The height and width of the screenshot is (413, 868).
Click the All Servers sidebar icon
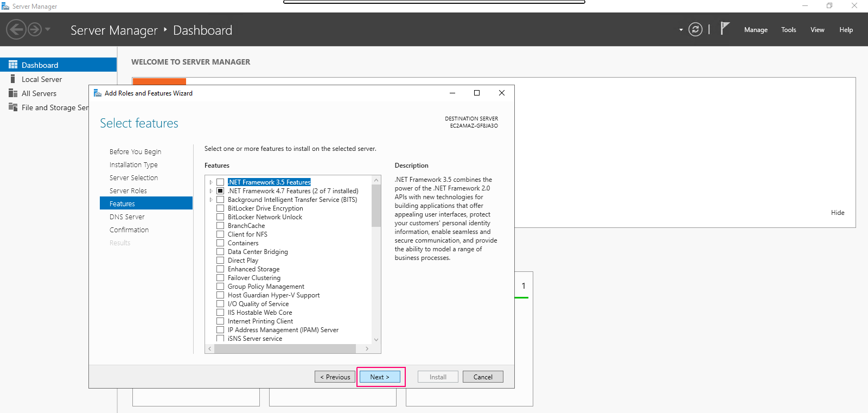13,93
